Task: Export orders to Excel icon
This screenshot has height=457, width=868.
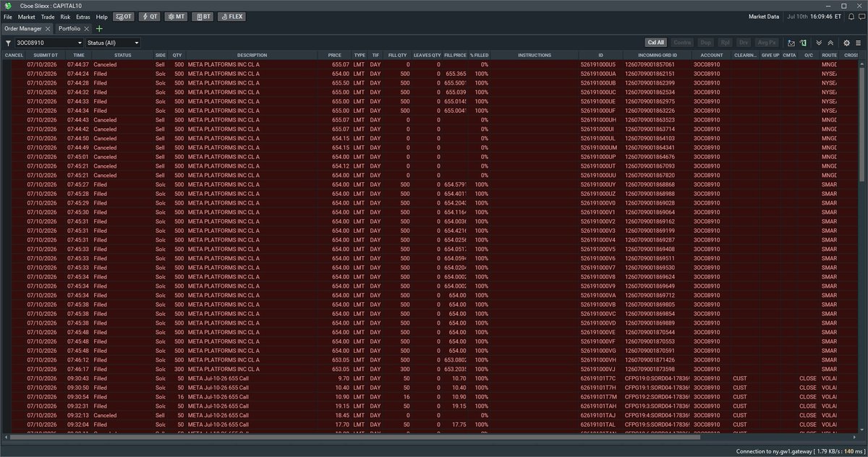Action: pos(803,43)
